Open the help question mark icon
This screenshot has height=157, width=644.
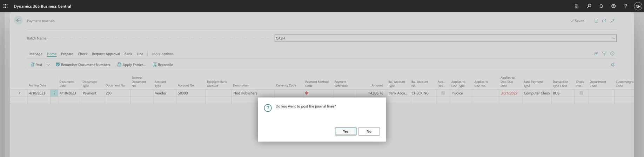click(x=626, y=6)
